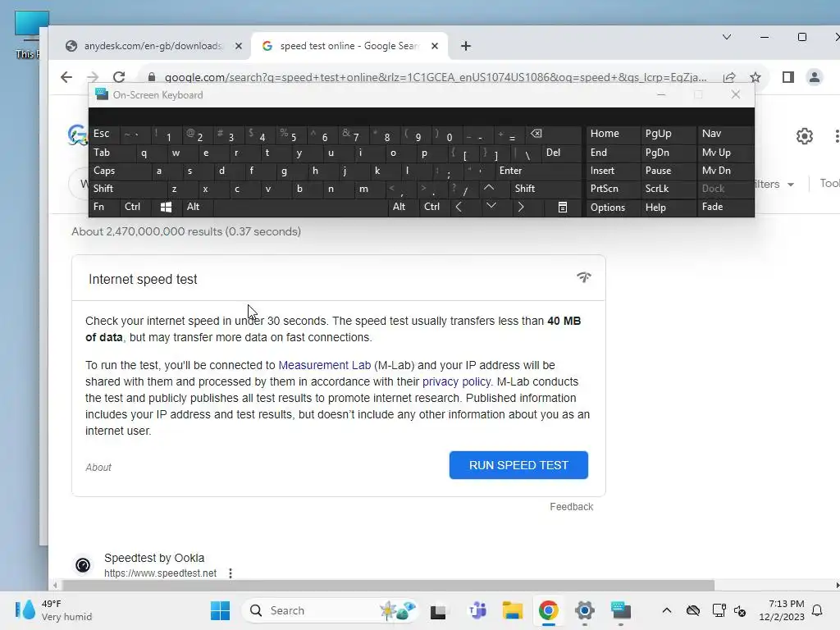Open the Measurement Lab link
Viewport: 840px width, 630px height.
325,365
